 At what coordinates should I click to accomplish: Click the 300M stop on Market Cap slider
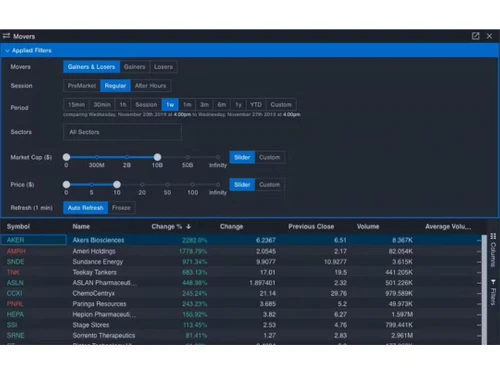[x=97, y=157]
